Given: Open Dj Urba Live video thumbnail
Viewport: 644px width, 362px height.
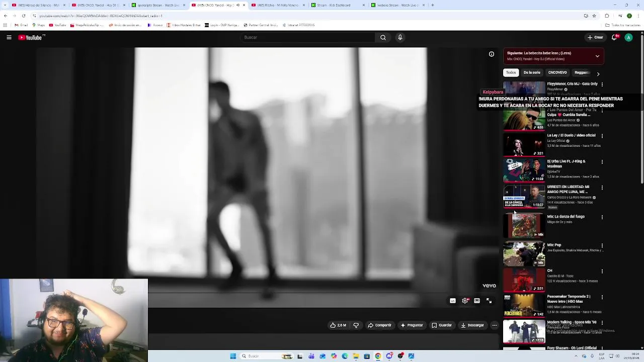Looking at the screenshot, I should pos(524,170).
